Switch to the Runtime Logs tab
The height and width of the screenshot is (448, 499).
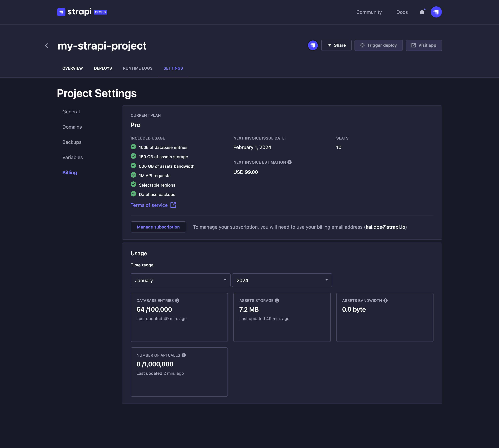[138, 68]
